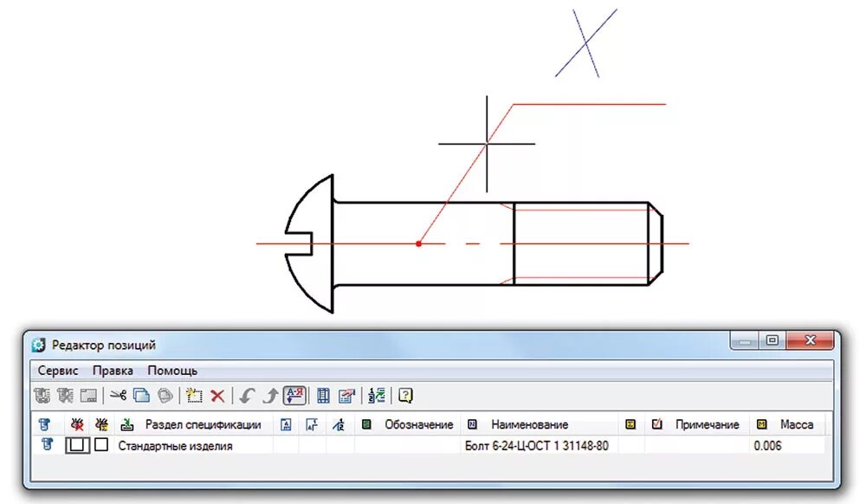866x504 pixels.
Task: Close the Редактор позиций window
Action: click(x=810, y=340)
